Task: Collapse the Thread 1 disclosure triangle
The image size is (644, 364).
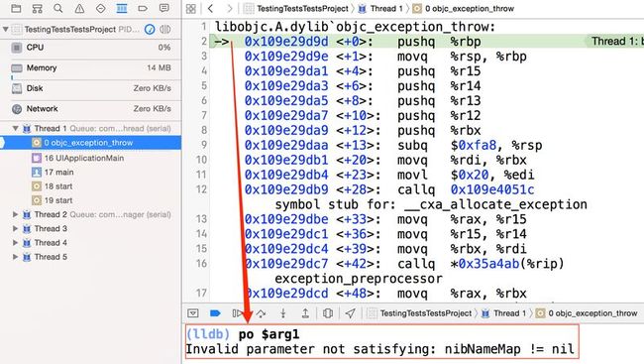Action: (x=15, y=128)
